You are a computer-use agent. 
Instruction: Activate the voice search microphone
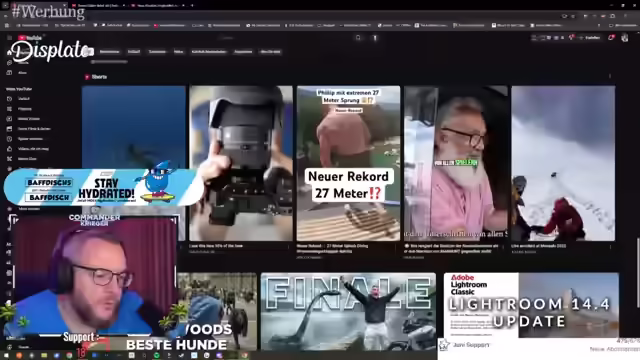(x=375, y=38)
